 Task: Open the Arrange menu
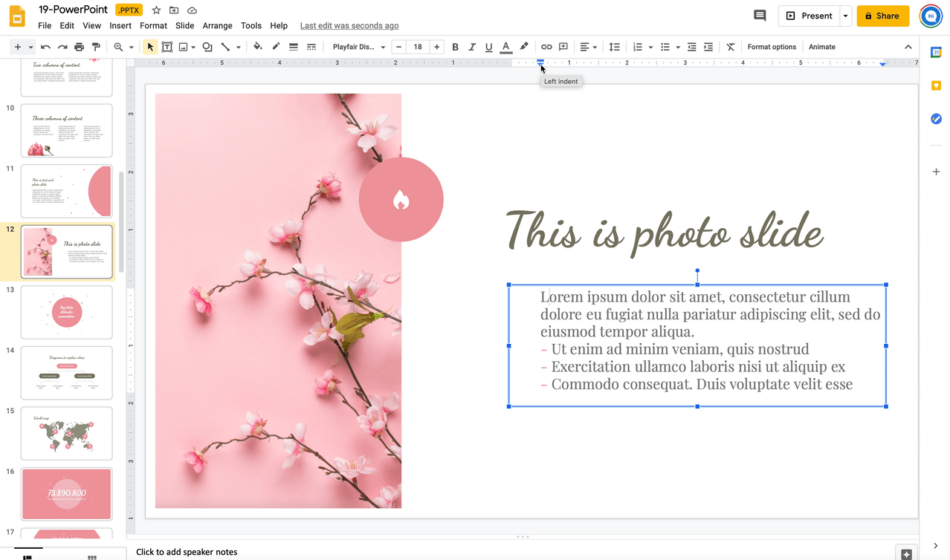(x=218, y=25)
